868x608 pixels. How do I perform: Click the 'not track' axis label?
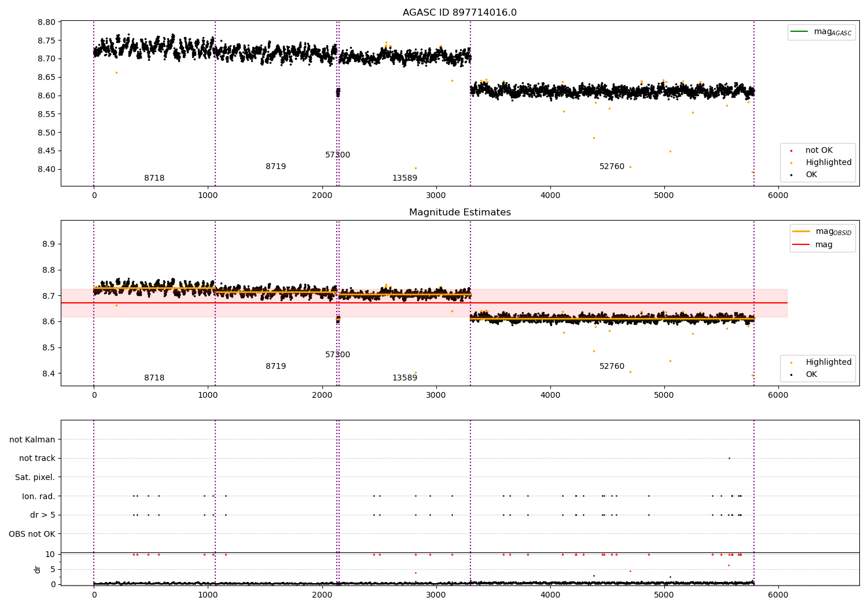(x=37, y=459)
